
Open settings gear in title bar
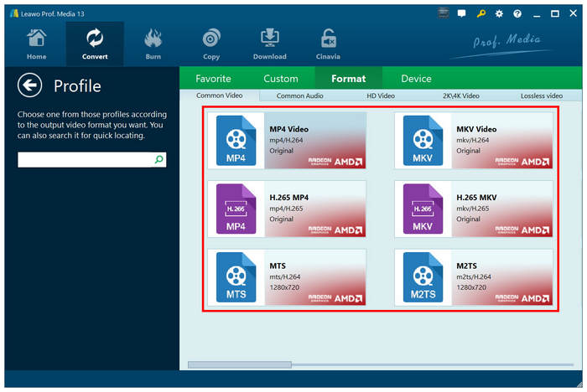[x=499, y=14]
